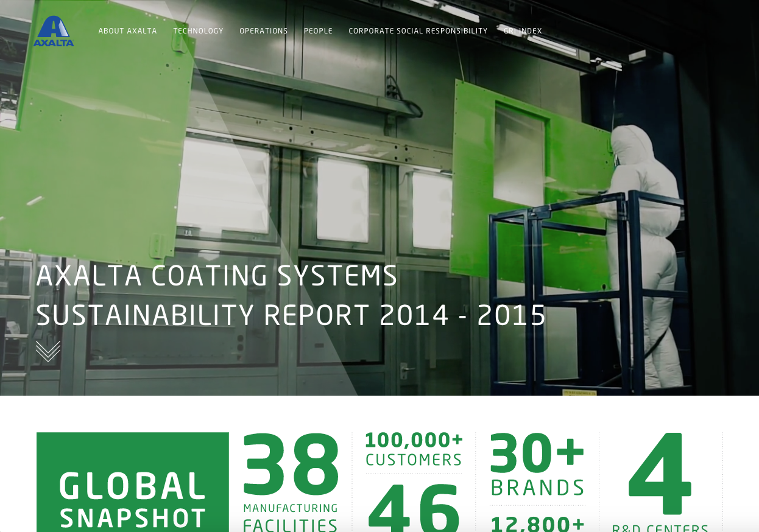Open Corporate Social Responsibility page
Image resolution: width=759 pixels, height=532 pixels.
point(418,31)
